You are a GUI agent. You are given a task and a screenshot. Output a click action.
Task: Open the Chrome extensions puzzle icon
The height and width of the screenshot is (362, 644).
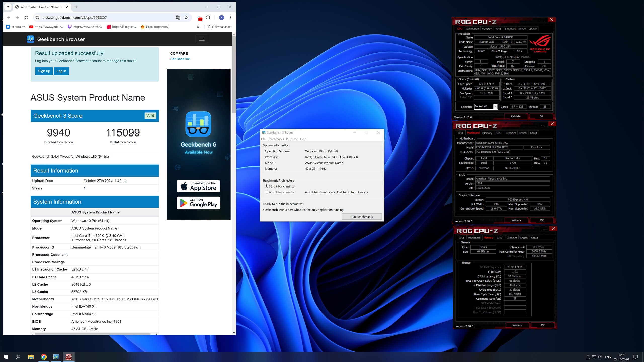pyautogui.click(x=208, y=18)
